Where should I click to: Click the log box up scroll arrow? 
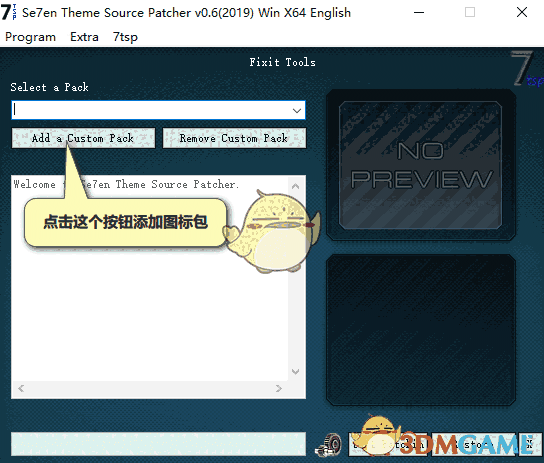click(x=296, y=186)
